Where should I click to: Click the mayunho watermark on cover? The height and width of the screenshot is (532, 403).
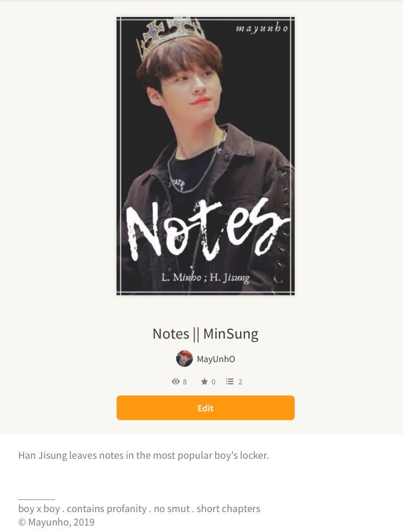coord(262,28)
